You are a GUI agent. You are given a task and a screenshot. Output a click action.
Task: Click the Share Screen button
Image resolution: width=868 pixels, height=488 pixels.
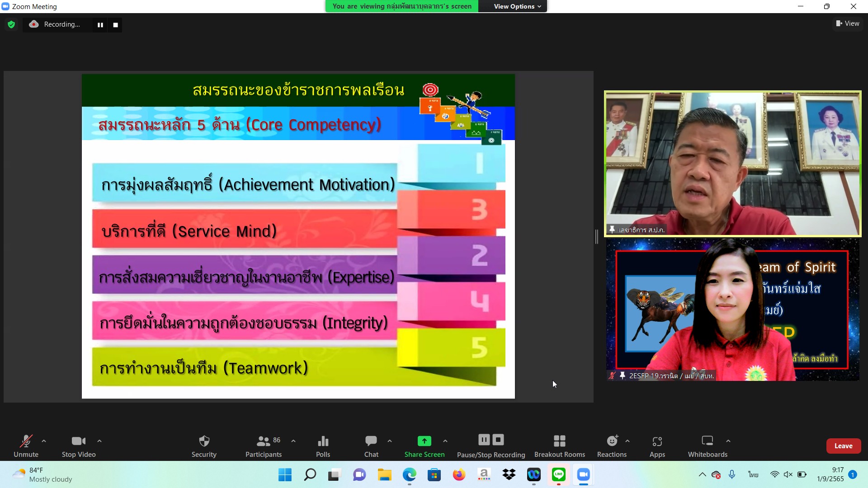tap(424, 445)
